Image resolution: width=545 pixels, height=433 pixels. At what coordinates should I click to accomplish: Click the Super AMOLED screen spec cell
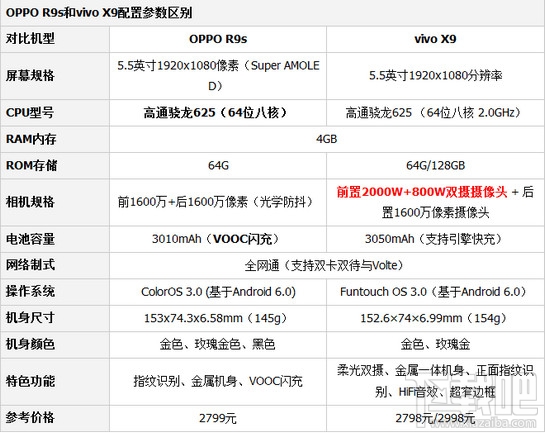point(218,75)
